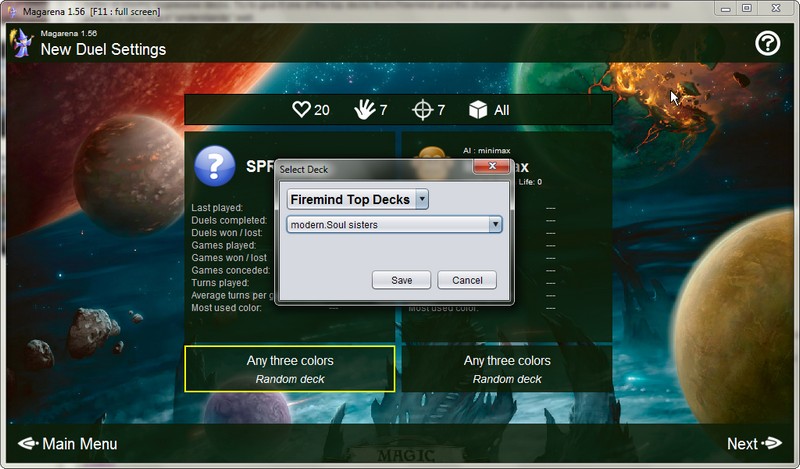Click the All format label

(502, 110)
